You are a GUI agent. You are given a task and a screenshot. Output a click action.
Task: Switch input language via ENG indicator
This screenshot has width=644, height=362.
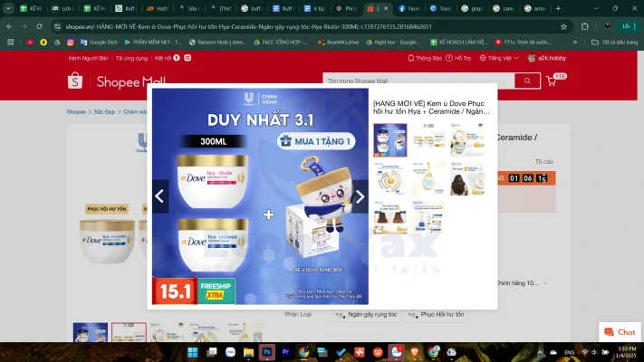[x=569, y=353]
